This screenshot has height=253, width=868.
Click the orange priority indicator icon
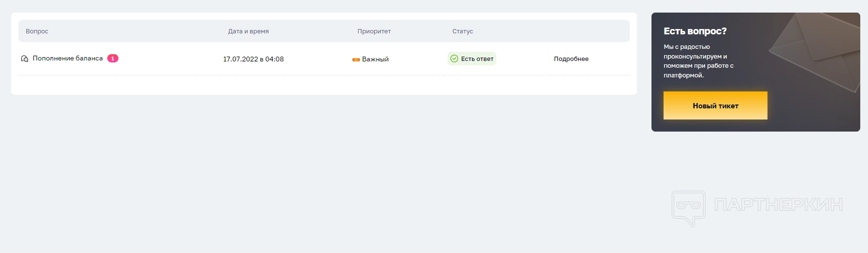coord(356,60)
